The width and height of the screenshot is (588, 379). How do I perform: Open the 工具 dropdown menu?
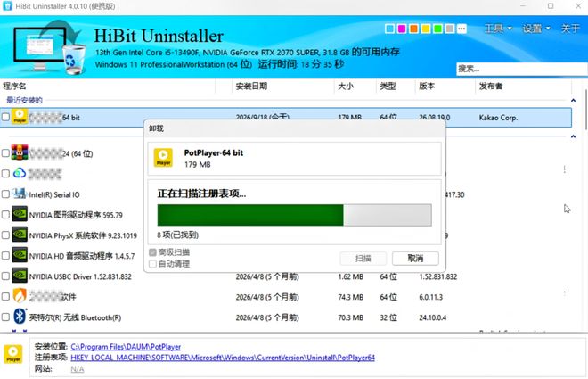tap(498, 29)
